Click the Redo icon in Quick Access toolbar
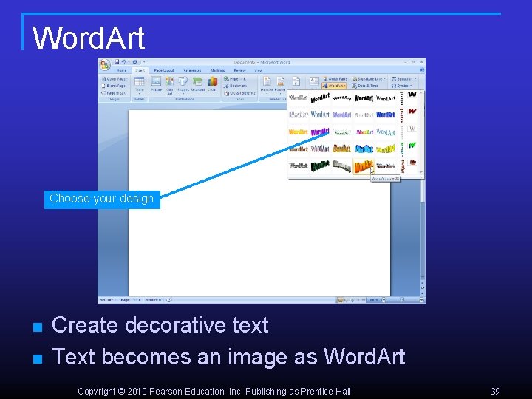 click(134, 62)
